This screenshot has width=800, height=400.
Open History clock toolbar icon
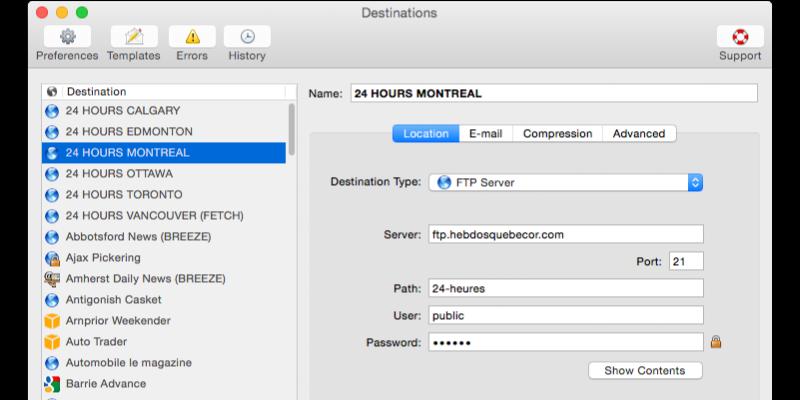pyautogui.click(x=247, y=37)
